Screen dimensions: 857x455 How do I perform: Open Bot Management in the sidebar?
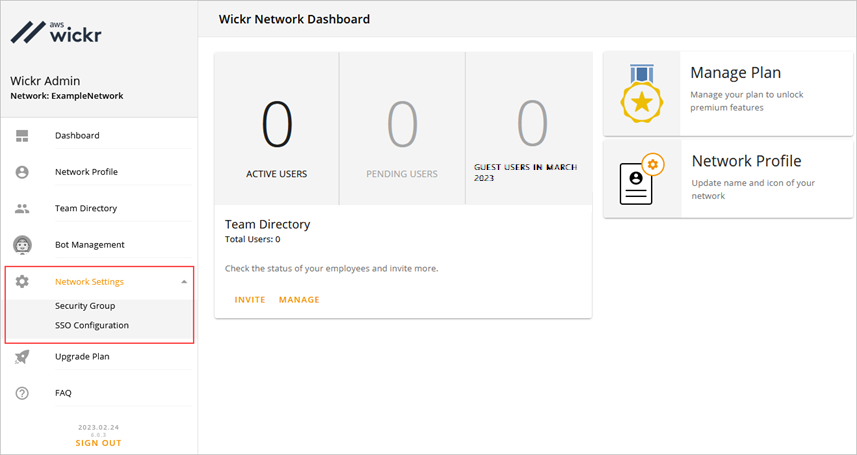(90, 245)
